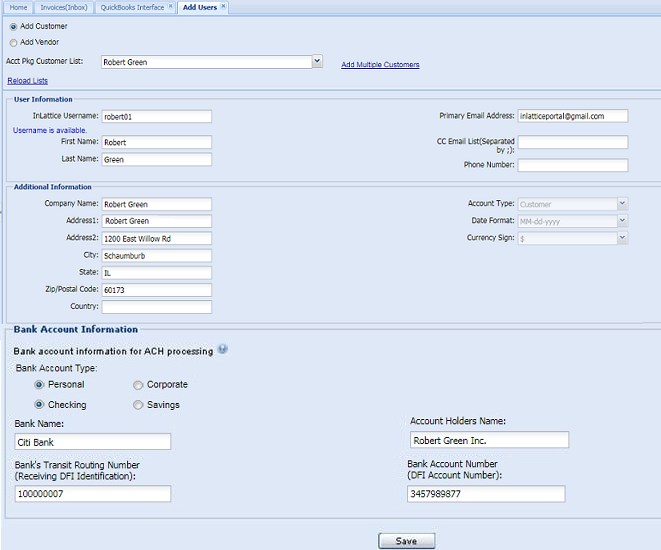This screenshot has width=661, height=550.
Task: Select the Add Vendor radio button
Action: [13, 42]
